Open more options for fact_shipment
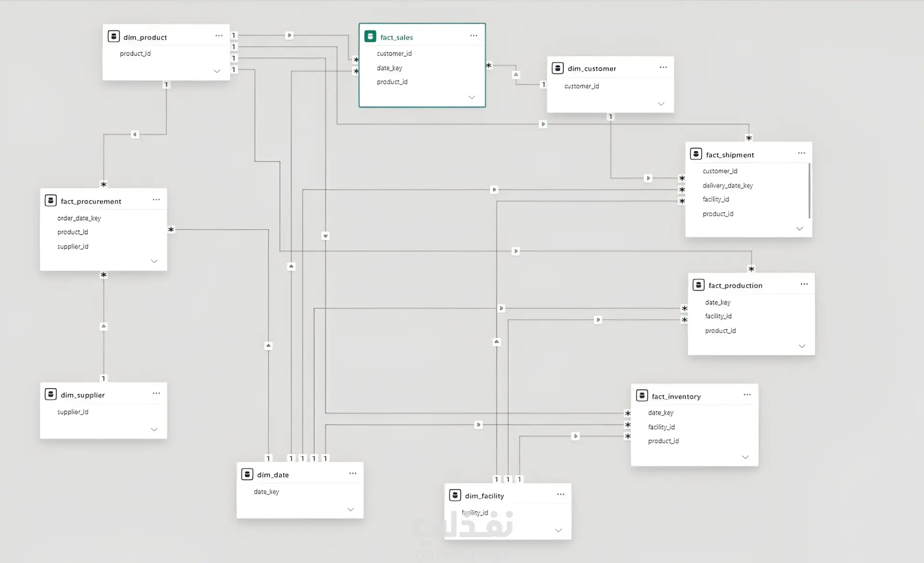The width and height of the screenshot is (924, 563). click(x=801, y=153)
